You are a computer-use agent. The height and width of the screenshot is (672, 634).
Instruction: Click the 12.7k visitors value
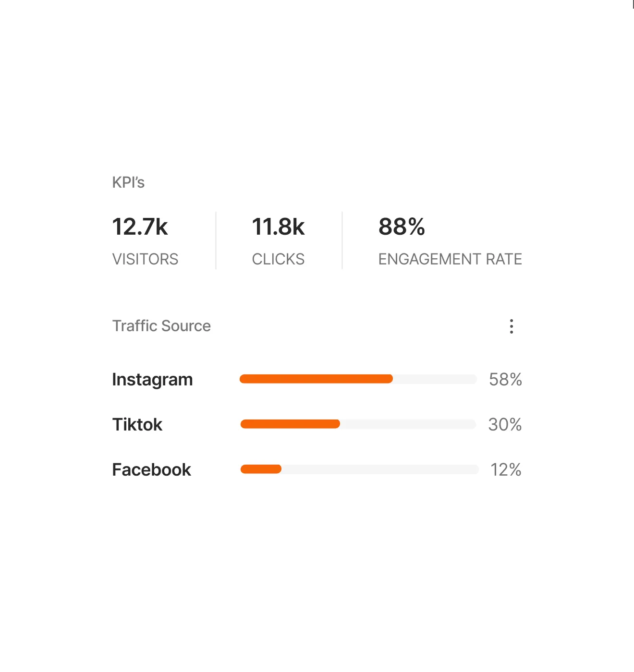(x=140, y=227)
